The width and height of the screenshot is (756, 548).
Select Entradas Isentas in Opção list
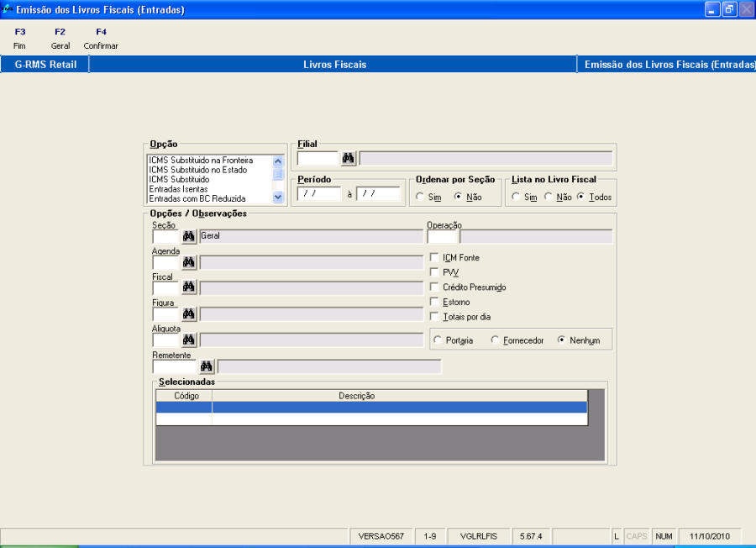pos(178,189)
